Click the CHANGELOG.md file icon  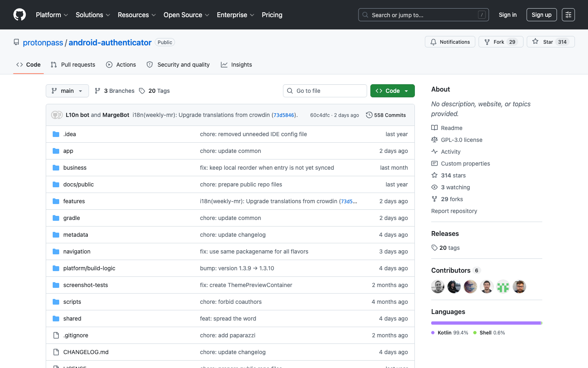coord(56,352)
